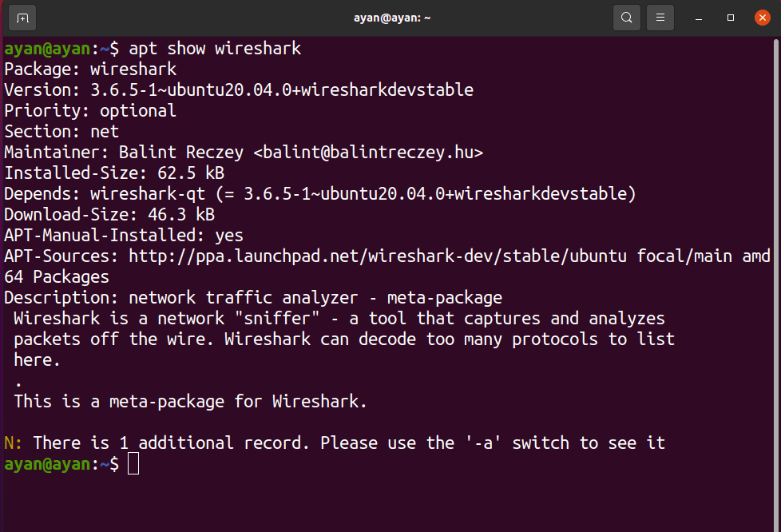781x532 pixels.
Task: Click the search icon in header bar
Action: (627, 18)
